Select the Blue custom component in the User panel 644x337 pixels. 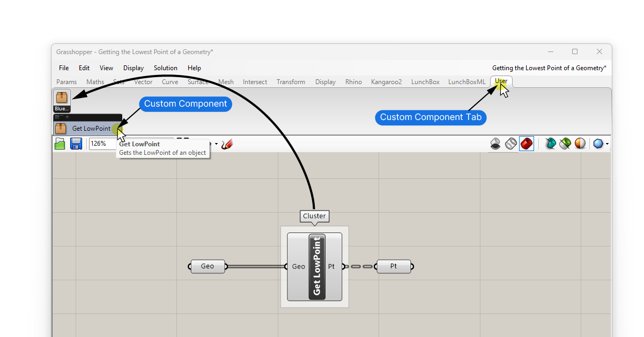click(61, 98)
